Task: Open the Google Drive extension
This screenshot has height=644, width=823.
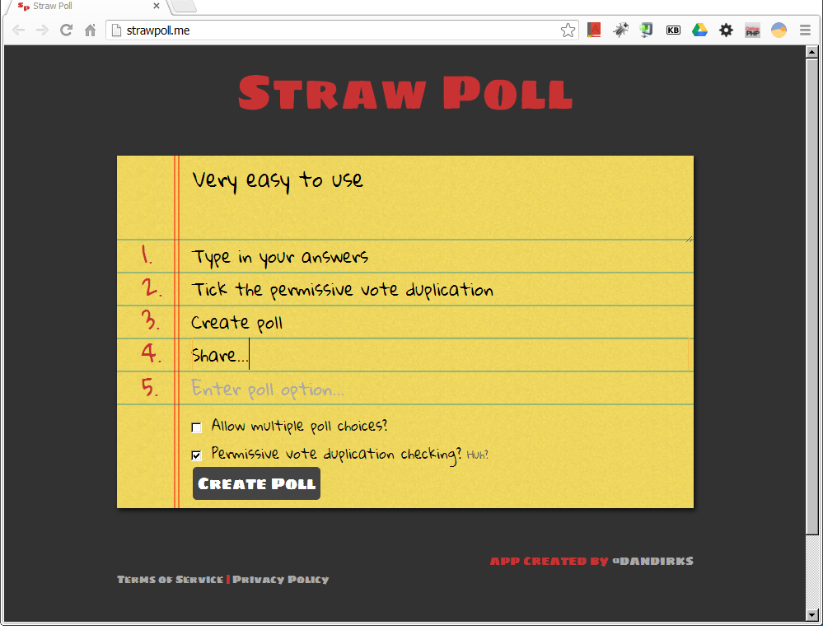Action: tap(699, 30)
